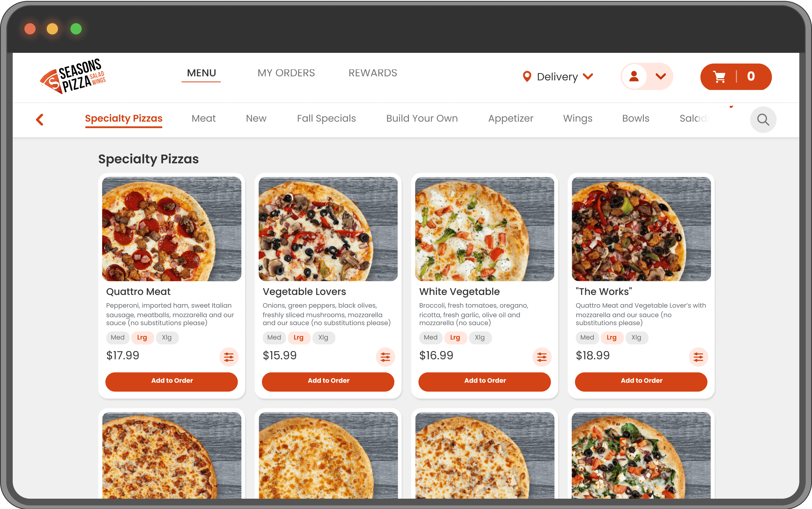Image resolution: width=812 pixels, height=509 pixels.
Task: Click the $16.99 White Vegetable price
Action: click(436, 355)
